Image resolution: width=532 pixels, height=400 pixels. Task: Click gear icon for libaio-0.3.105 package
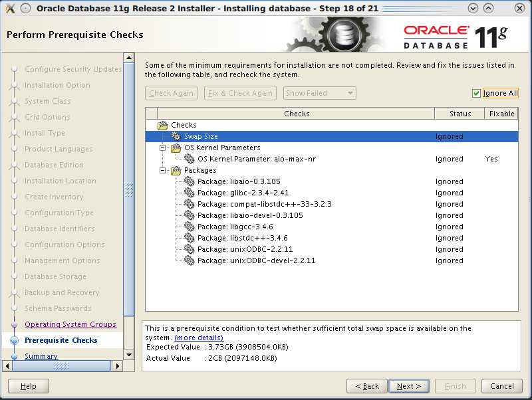coord(189,181)
